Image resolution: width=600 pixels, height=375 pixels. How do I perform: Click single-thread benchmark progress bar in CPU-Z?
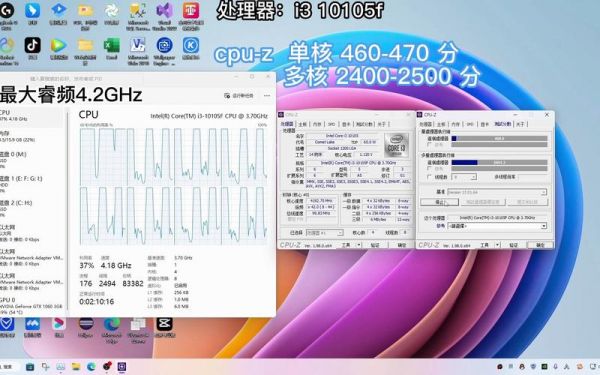pos(499,139)
